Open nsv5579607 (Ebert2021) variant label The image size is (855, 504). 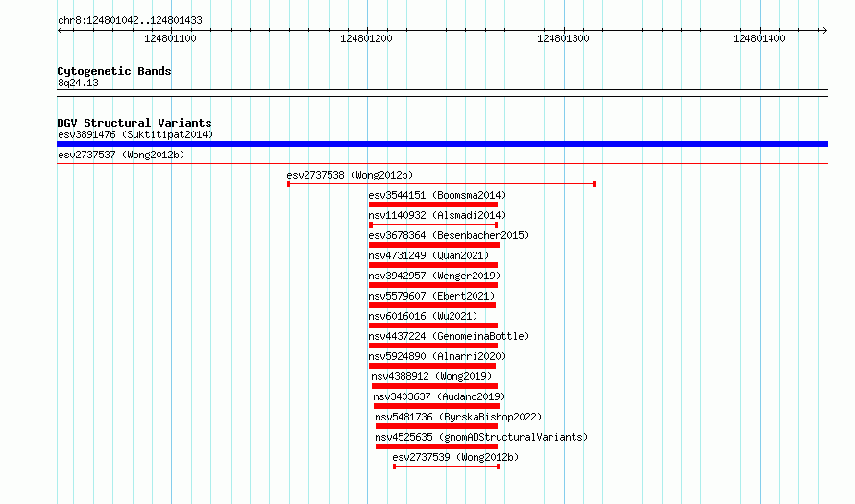click(432, 296)
